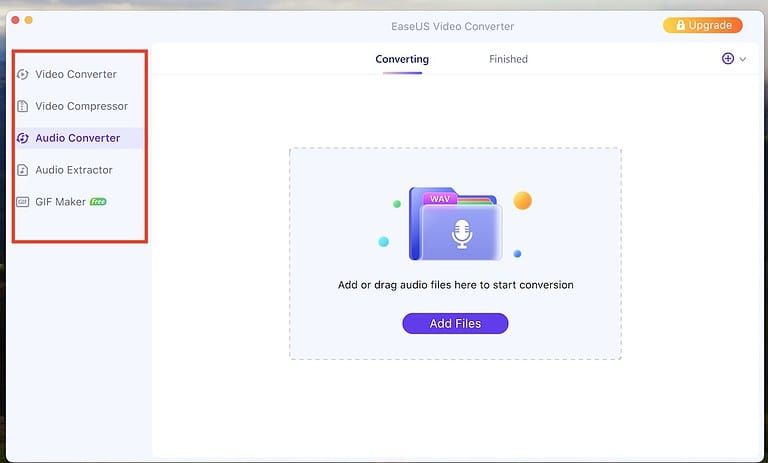Click the GIF Maker icon in sidebar
This screenshot has width=768, height=463.
[23, 202]
